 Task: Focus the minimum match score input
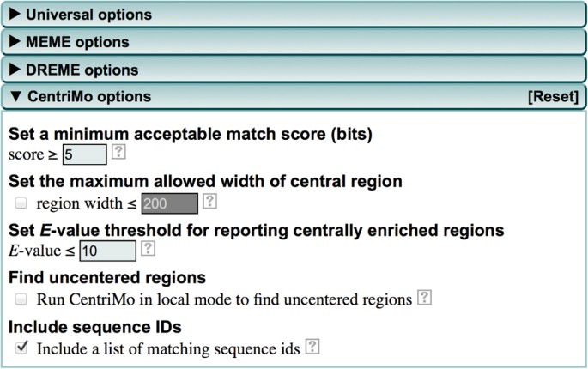[85, 154]
